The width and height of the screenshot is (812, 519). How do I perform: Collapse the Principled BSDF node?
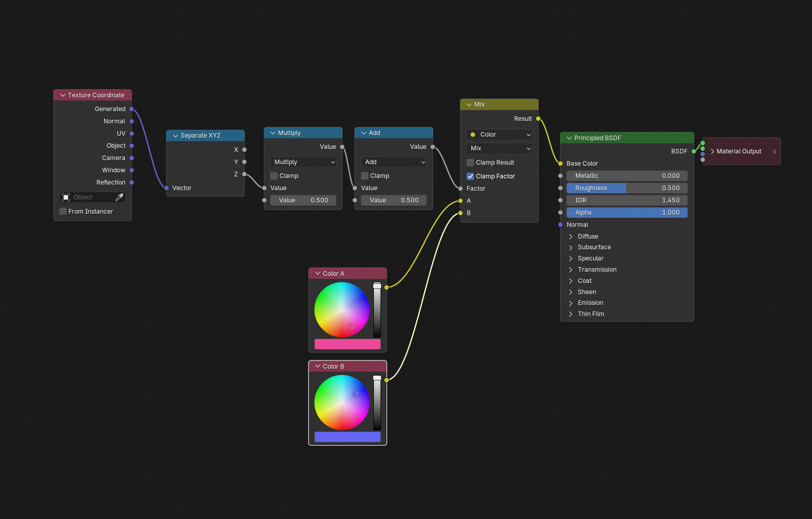coord(569,138)
